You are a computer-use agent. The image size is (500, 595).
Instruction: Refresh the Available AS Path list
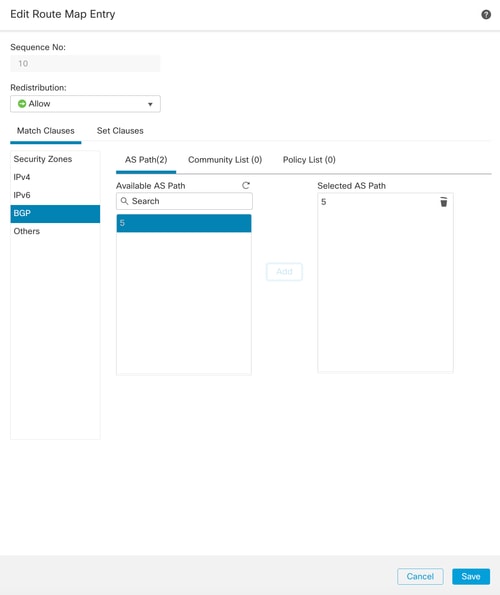tap(246, 185)
